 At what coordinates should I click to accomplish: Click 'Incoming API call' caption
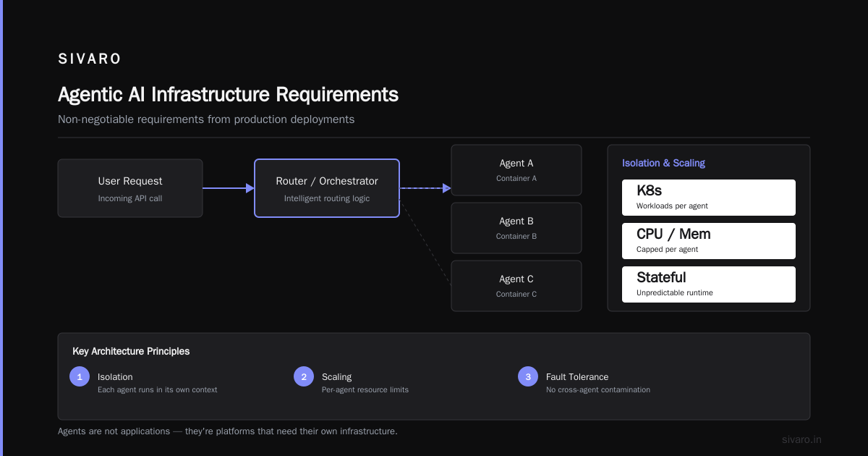[x=130, y=198]
